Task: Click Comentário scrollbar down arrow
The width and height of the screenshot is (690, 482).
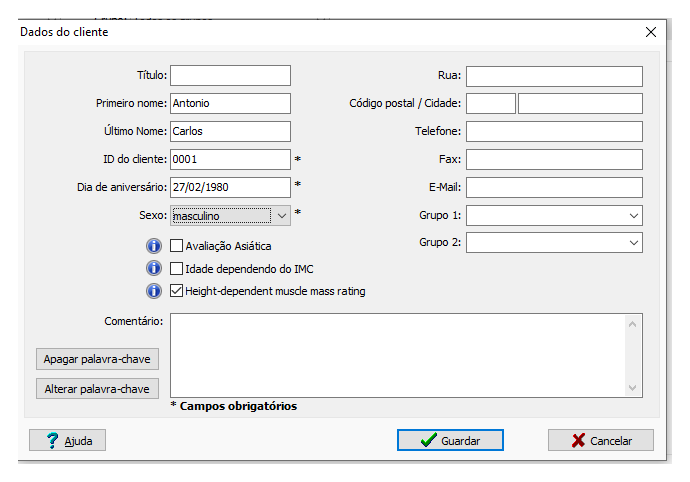Action: [x=633, y=388]
